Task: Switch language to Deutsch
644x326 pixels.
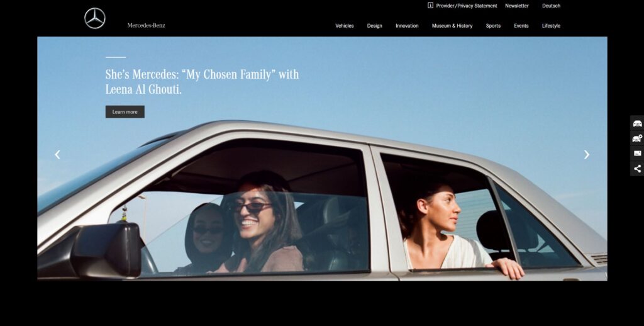Action: coord(551,6)
